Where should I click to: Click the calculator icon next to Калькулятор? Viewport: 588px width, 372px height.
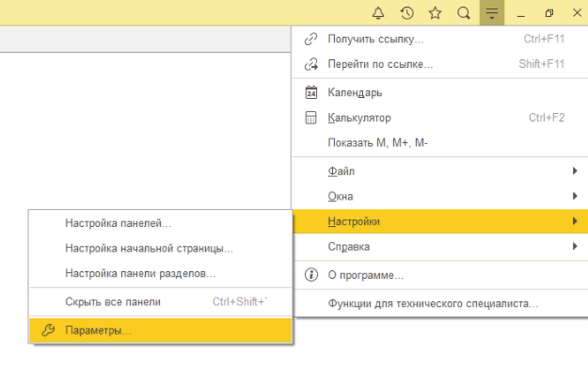(x=310, y=118)
